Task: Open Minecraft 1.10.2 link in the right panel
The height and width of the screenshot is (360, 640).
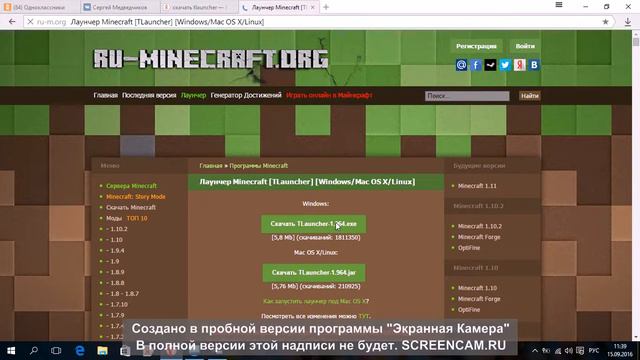Action: tap(480, 226)
